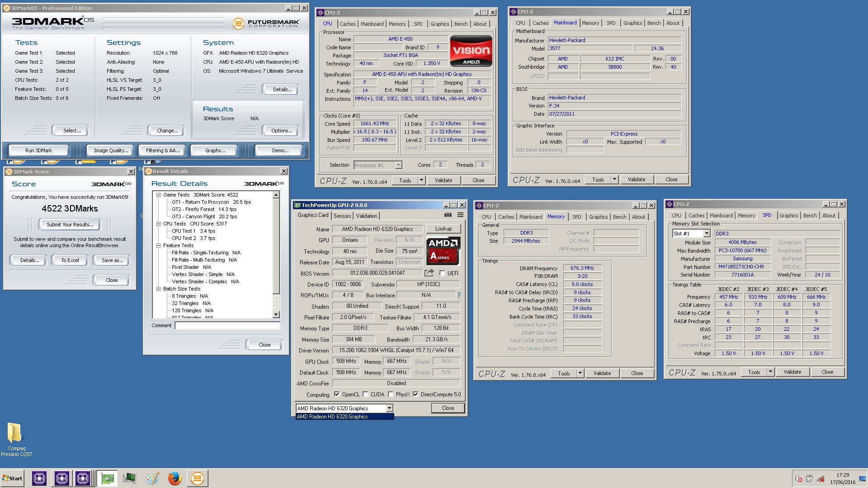The width and height of the screenshot is (868, 488).
Task: Click the Bus Interface question mark icon
Action: click(458, 295)
